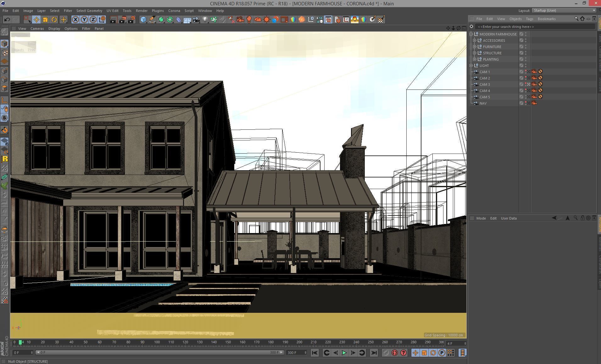Screen dimensions: 601x364
Task: Click the Render View clapperboard icon
Action: (x=113, y=19)
